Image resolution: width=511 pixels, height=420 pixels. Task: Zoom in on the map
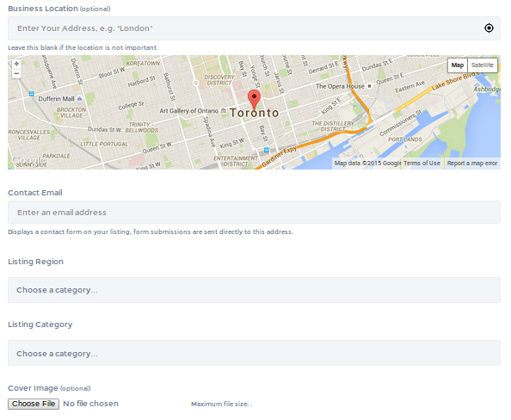16,64
